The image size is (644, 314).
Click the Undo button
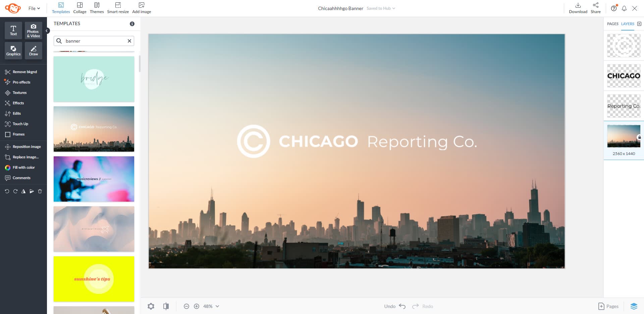[395, 306]
